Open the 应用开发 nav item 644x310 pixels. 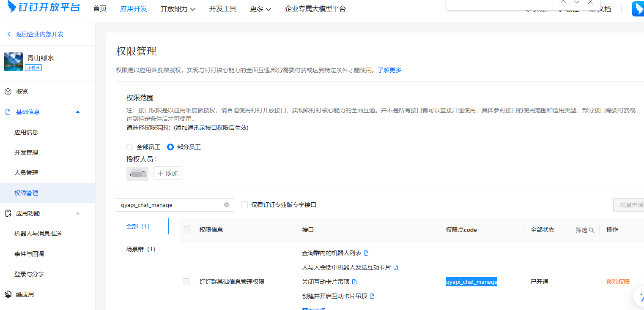pos(134,9)
